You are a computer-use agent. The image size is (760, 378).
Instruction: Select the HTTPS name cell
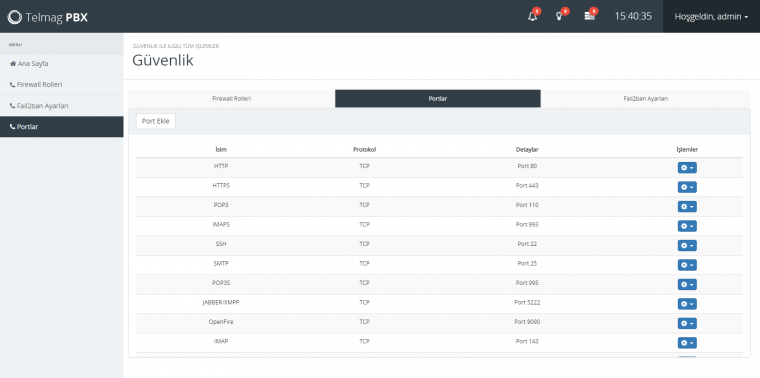coord(221,186)
